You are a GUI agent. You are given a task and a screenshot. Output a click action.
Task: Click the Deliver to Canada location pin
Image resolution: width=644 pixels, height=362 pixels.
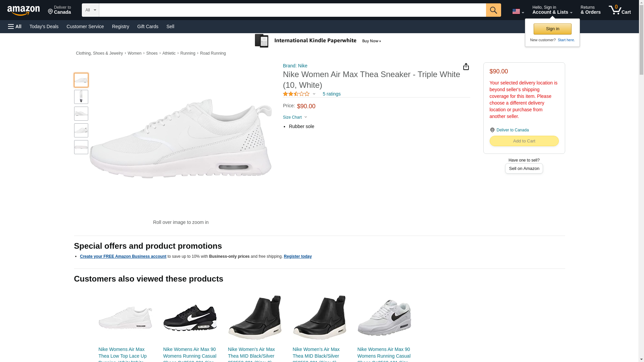coord(492,130)
